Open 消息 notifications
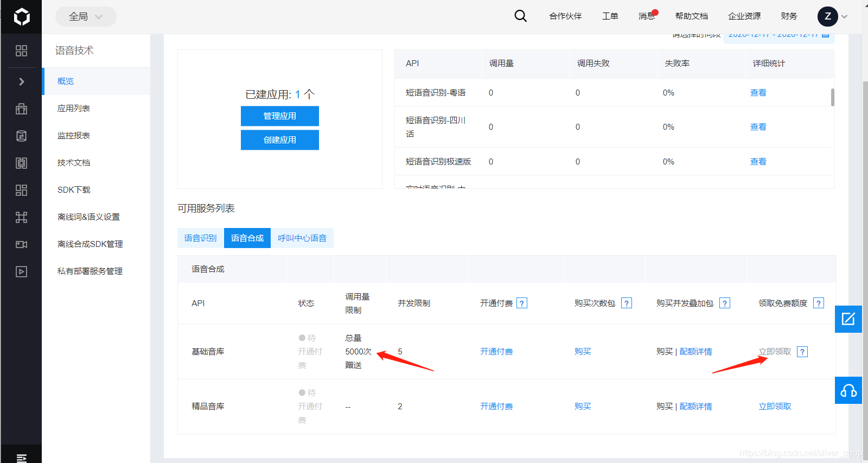The image size is (868, 463). coord(647,16)
